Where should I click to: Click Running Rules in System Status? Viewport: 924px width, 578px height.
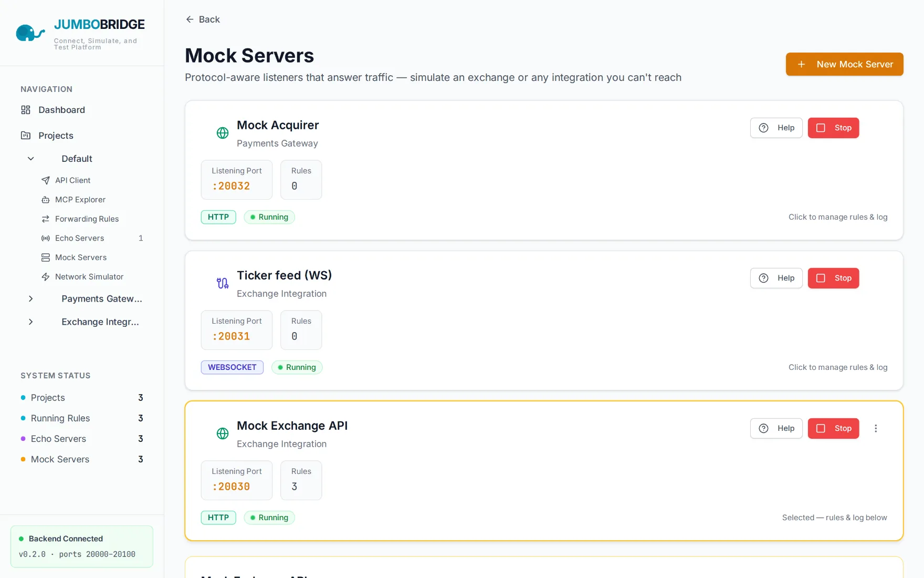(82, 418)
